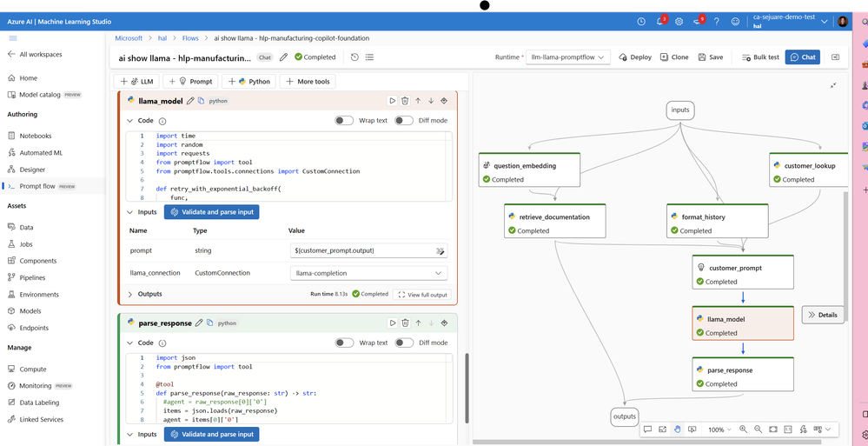
Task: Rename the llama_model node
Action: pyautogui.click(x=190, y=101)
